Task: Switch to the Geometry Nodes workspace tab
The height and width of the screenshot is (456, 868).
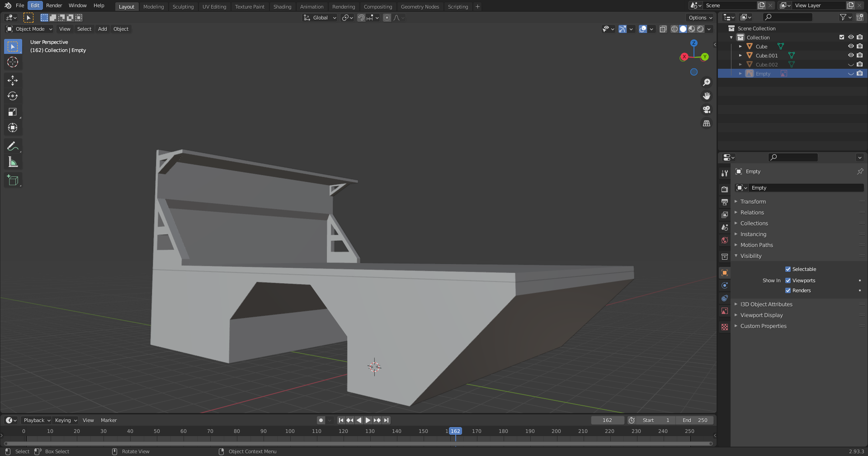Action: 420,7
